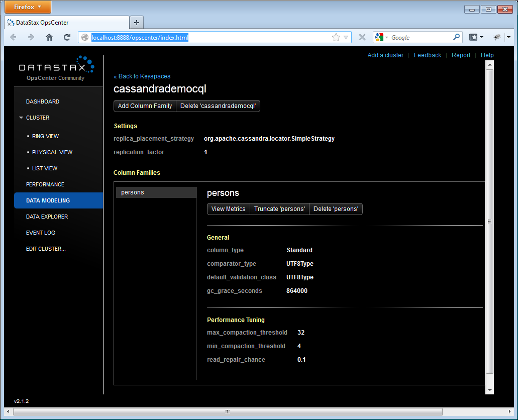This screenshot has height=420, width=518.
Task: Go to DATA EXPLORER in sidebar
Action: (47, 217)
